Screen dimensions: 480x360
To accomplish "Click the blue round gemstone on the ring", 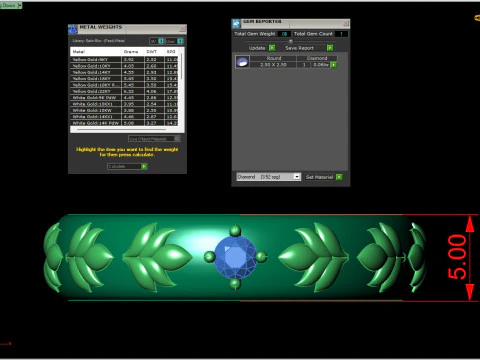I will pyautogui.click(x=235, y=257).
